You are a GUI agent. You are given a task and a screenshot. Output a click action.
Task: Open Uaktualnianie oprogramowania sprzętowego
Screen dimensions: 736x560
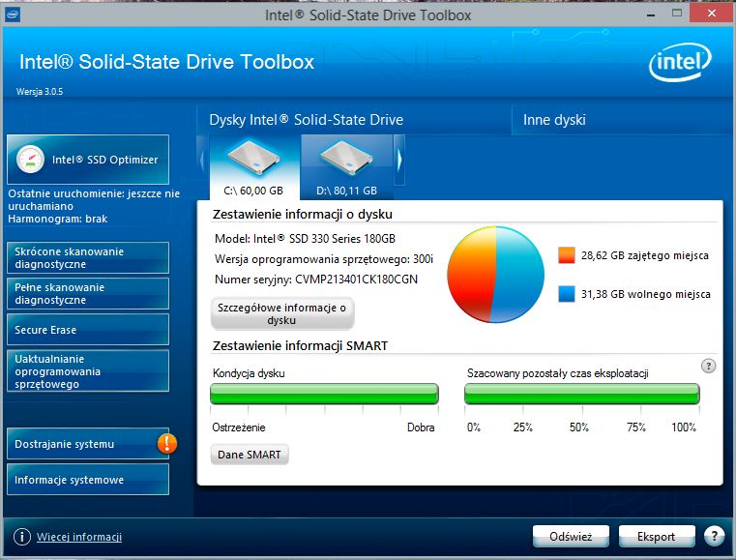(88, 370)
